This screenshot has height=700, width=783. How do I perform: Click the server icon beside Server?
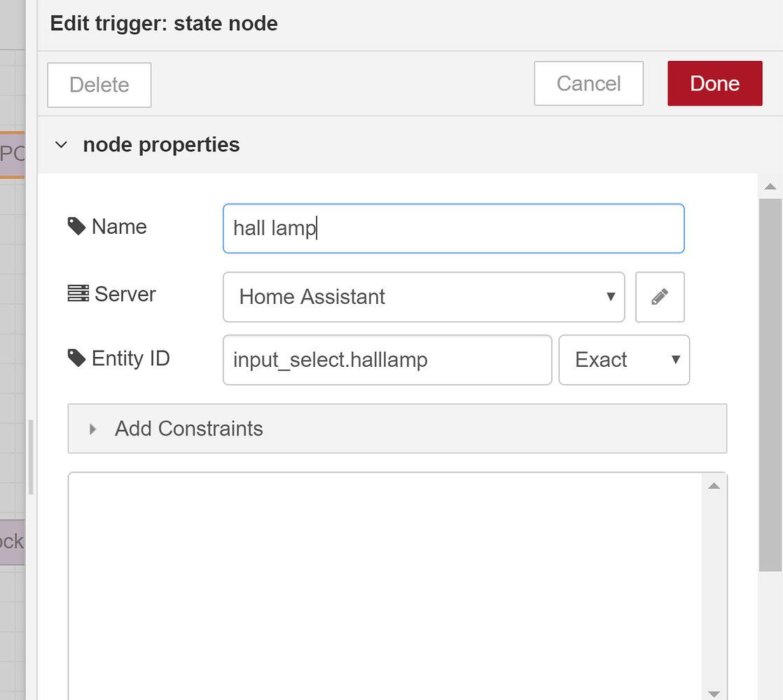point(76,293)
